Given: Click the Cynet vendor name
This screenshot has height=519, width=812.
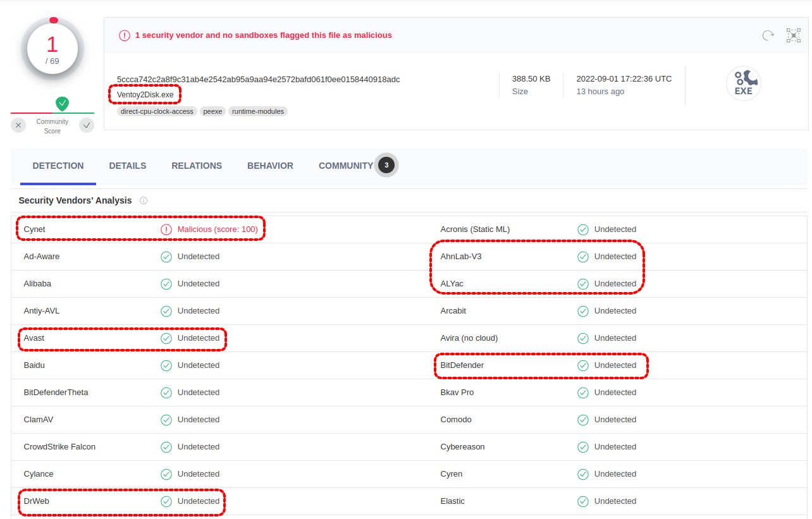Looking at the screenshot, I should [x=35, y=229].
